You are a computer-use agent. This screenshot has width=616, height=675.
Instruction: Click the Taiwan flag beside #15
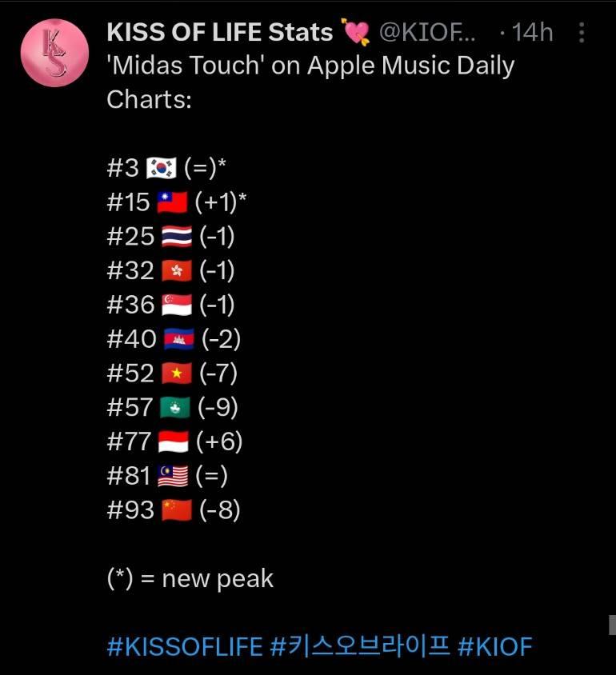[x=172, y=202]
